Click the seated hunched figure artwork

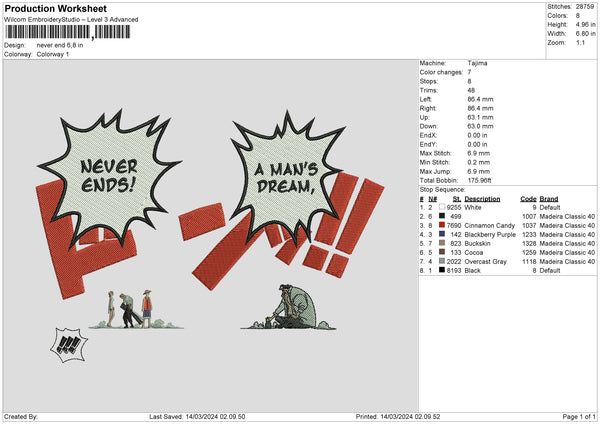coord(289,307)
